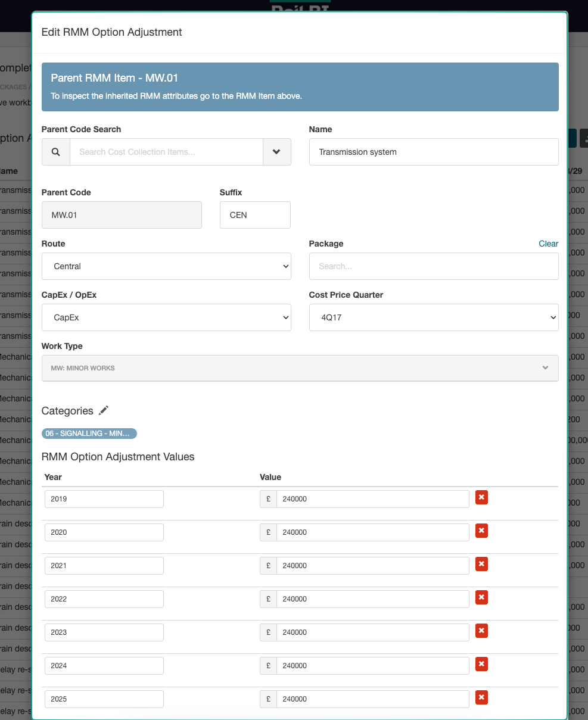Expand the Work Type MW: Minor Works selector
This screenshot has height=720, width=588.
click(300, 368)
